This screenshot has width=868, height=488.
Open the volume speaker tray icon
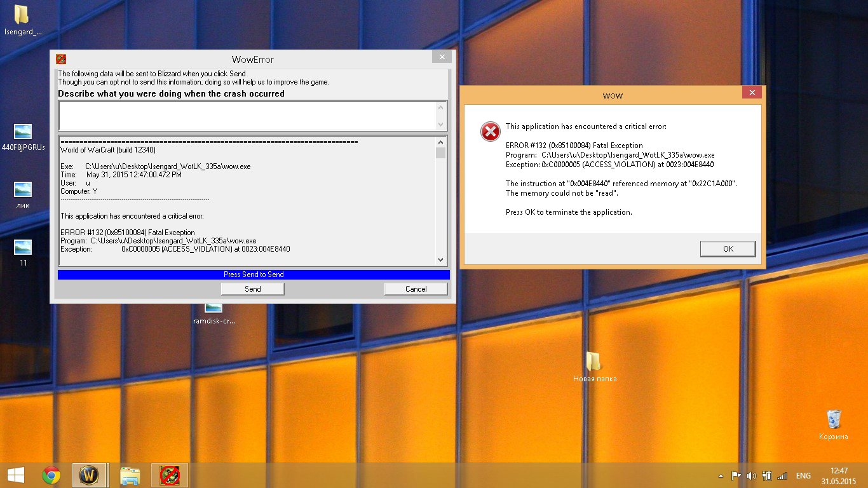coord(752,476)
